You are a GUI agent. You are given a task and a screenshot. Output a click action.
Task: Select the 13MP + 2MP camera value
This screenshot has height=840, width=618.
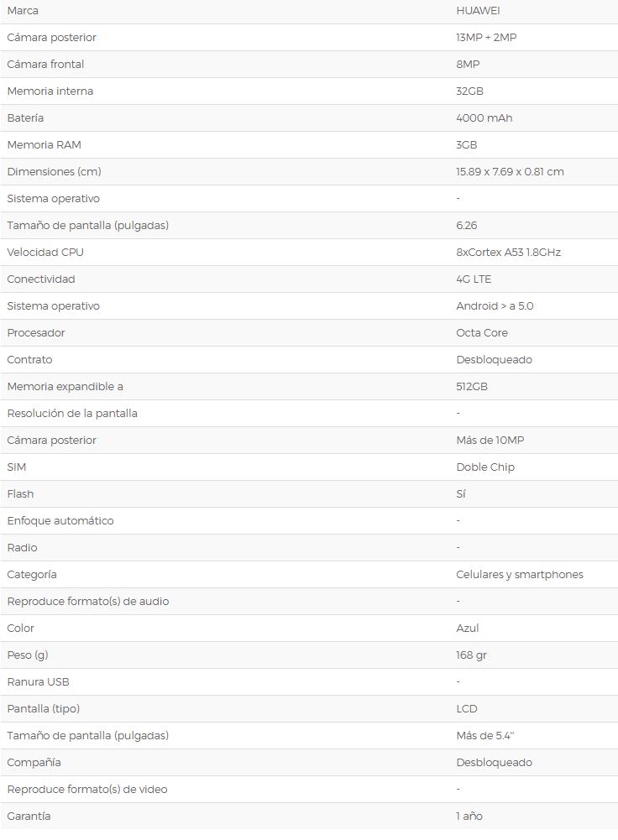tap(486, 38)
